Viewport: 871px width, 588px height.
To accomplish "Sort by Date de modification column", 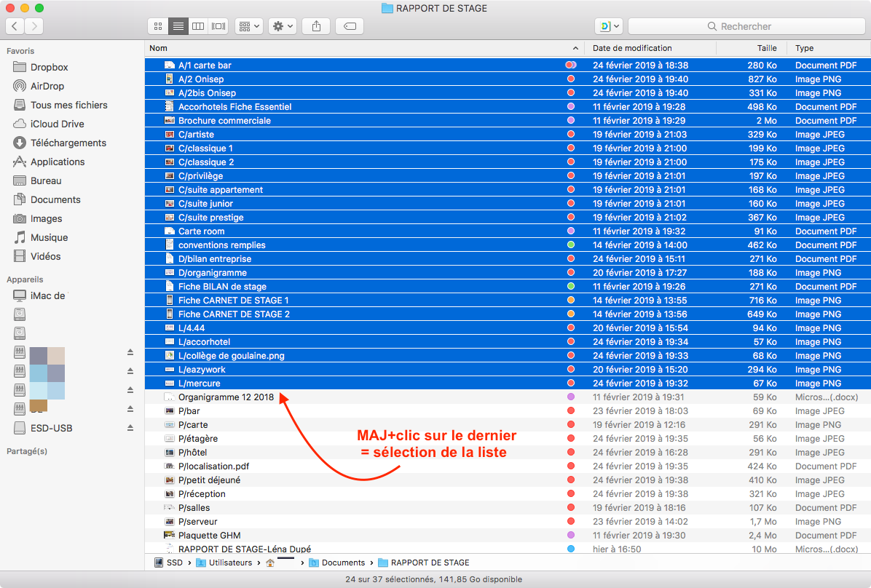I will (x=632, y=48).
